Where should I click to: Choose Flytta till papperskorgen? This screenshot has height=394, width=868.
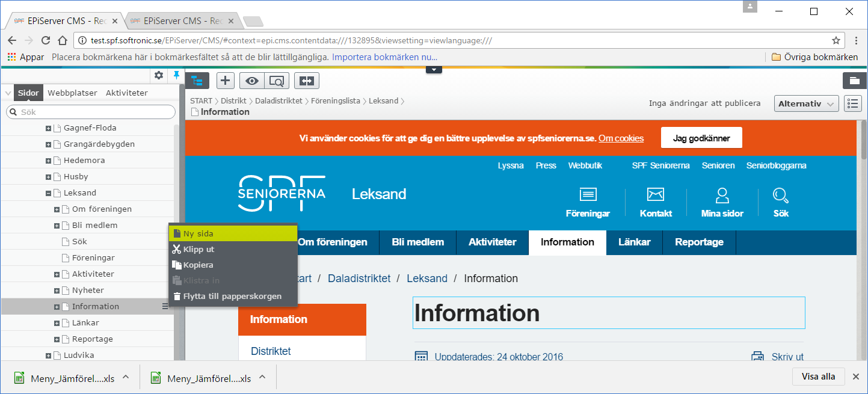tap(233, 296)
